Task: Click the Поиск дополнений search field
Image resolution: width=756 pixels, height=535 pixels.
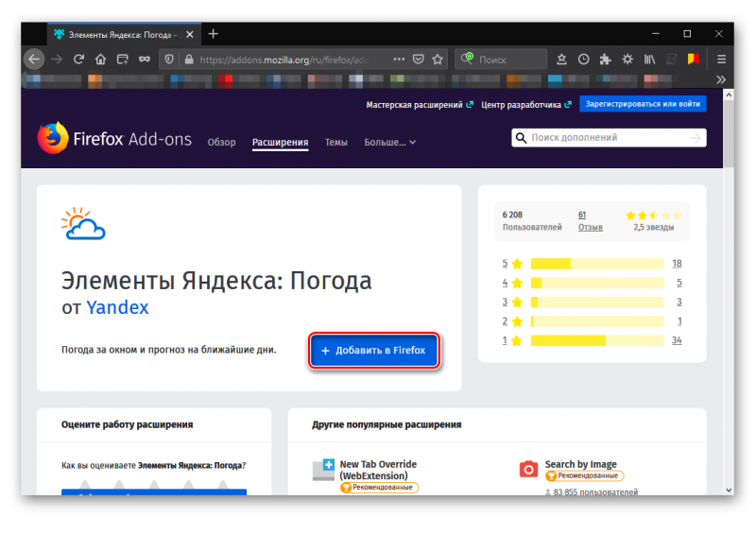Action: [x=609, y=137]
